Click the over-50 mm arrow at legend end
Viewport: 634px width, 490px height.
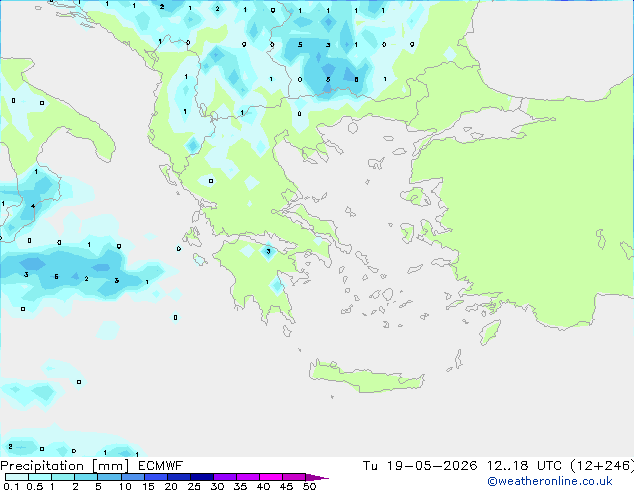(x=317, y=477)
